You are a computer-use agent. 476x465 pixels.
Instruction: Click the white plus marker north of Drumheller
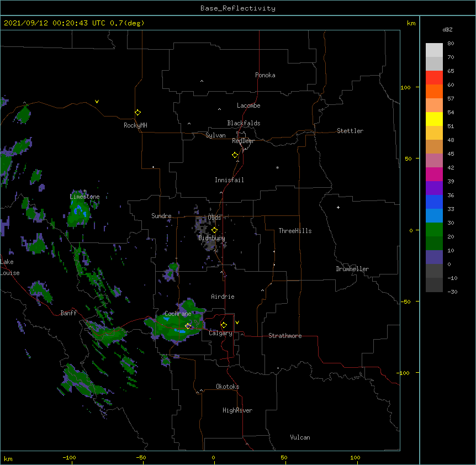pos(338,207)
